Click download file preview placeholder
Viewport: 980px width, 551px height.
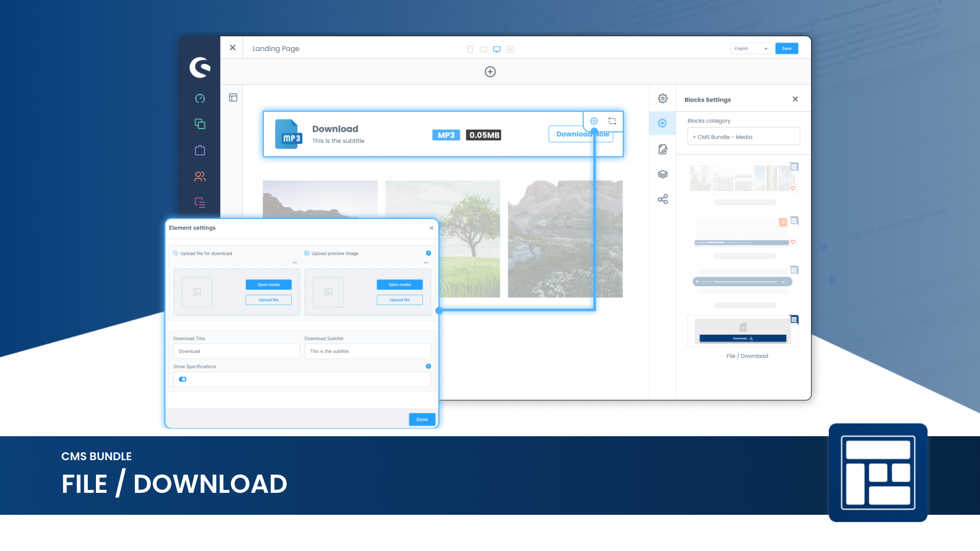tap(197, 292)
